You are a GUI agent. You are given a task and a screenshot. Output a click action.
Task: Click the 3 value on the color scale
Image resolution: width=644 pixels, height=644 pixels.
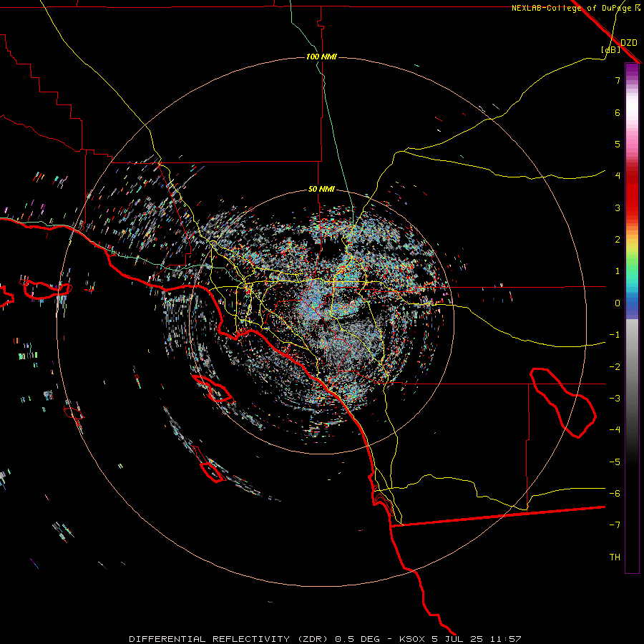(618, 208)
